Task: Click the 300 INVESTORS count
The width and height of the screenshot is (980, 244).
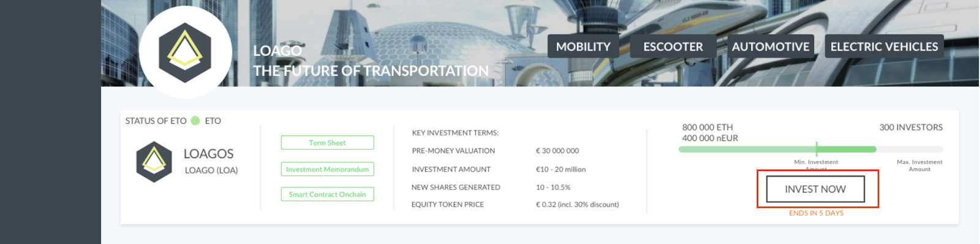Action: coord(911,128)
